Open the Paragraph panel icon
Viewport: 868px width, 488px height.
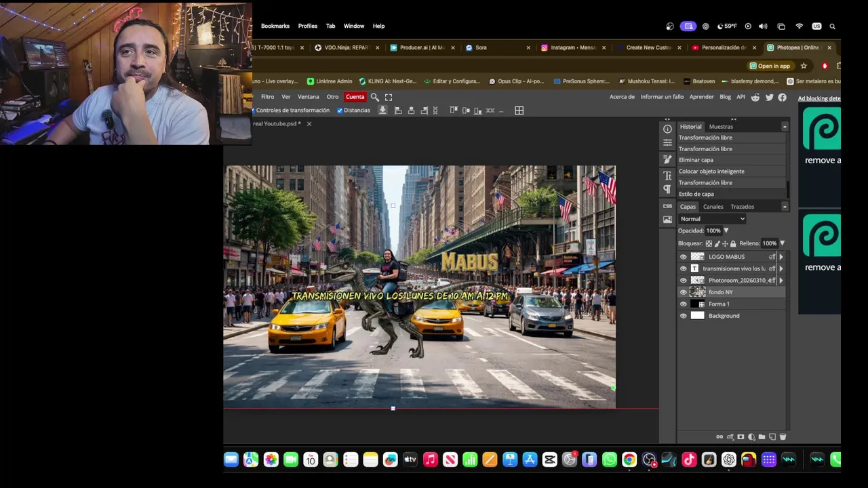(667, 189)
